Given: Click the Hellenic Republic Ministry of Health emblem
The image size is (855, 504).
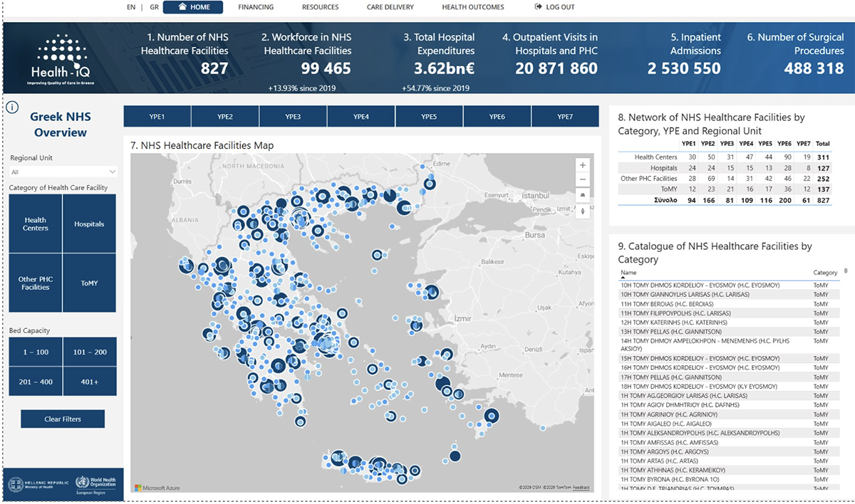Looking at the screenshot, I should click(16, 485).
